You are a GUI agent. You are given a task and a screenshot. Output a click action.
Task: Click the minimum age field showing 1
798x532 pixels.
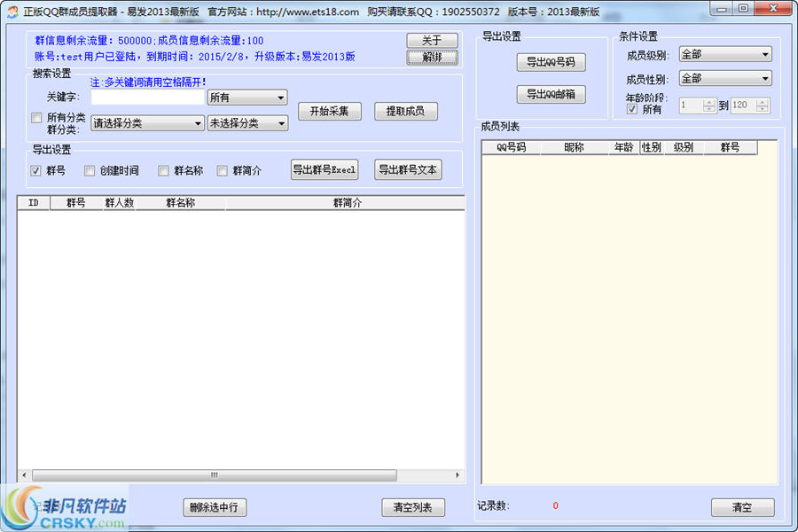click(691, 106)
